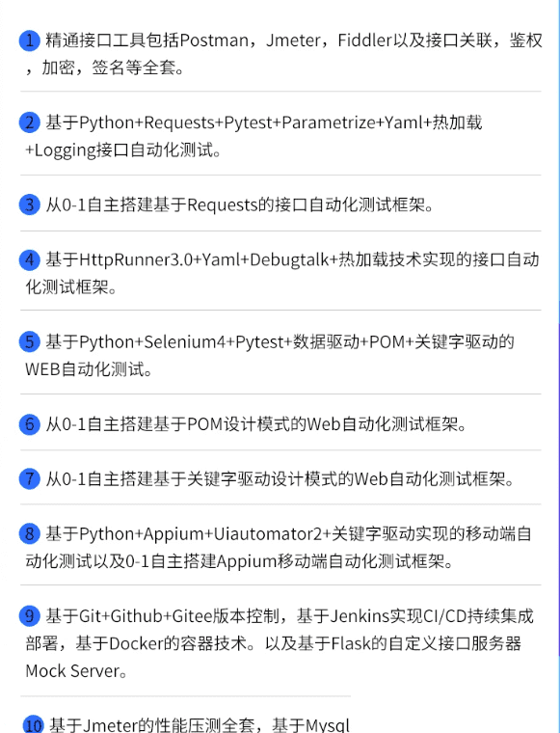560x733 pixels.
Task: Click text '基于Git+Github+Gitee版本控制'
Action: 162,616
